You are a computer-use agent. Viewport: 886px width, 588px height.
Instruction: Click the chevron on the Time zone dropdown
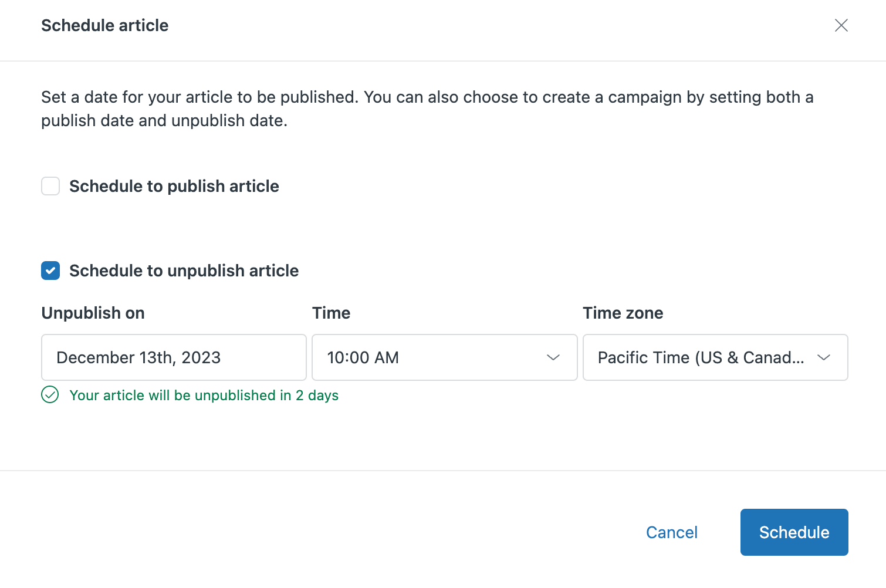[825, 357]
